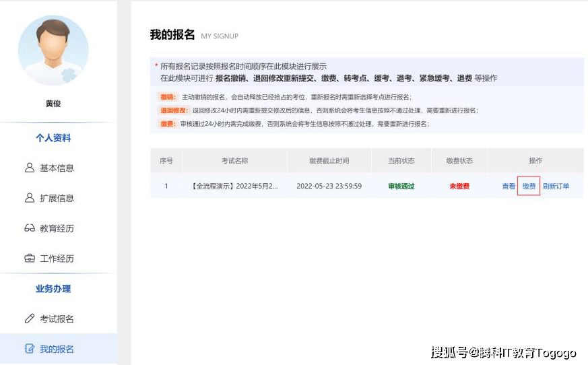Go to 扩展信息 menu item

[x=59, y=198]
